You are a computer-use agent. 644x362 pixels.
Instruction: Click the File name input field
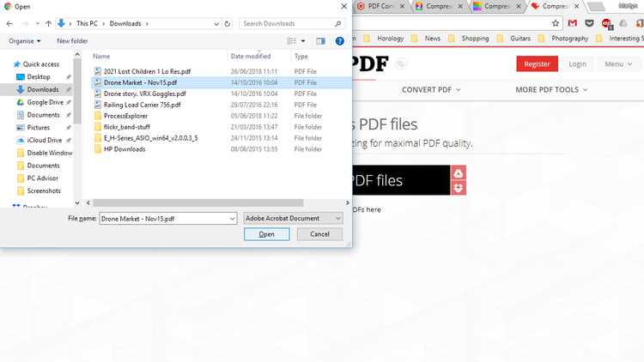tap(164, 219)
